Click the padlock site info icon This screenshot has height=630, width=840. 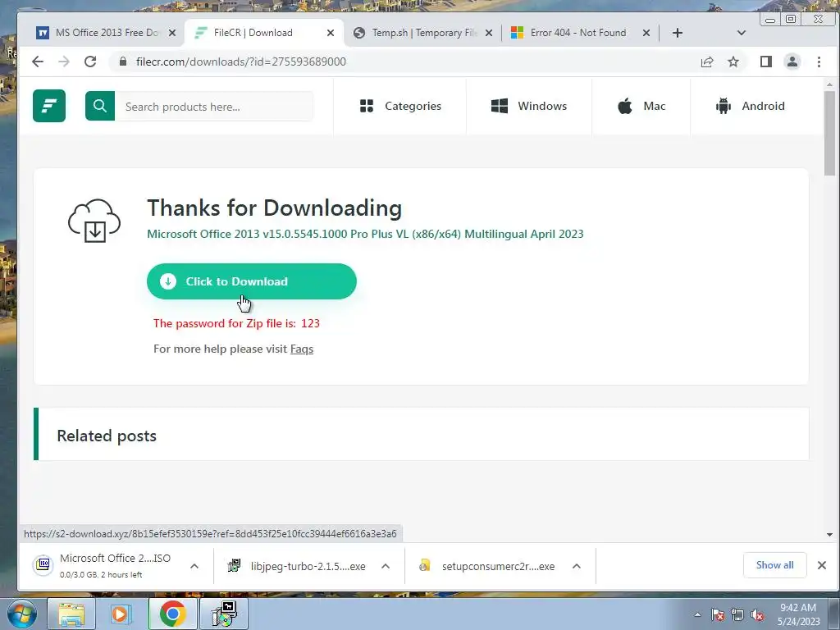pos(123,62)
